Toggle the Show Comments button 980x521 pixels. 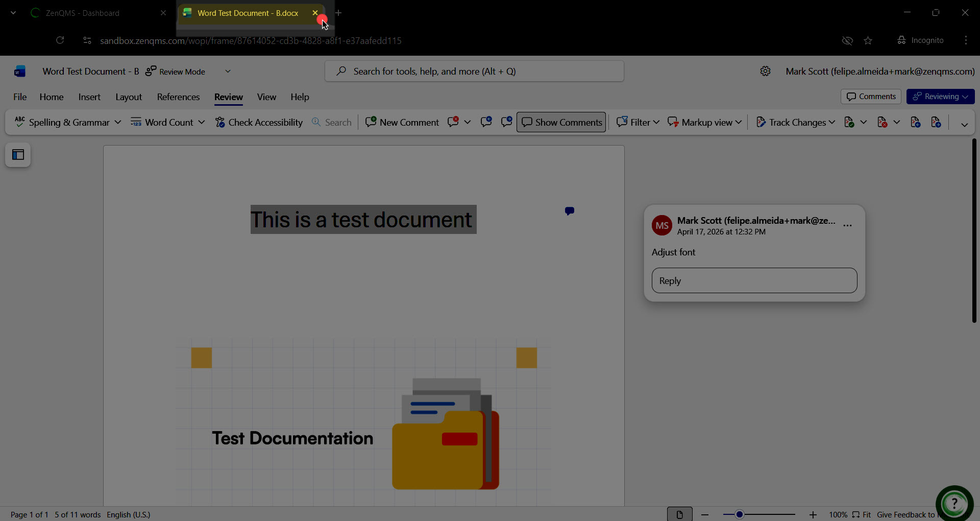[561, 122]
